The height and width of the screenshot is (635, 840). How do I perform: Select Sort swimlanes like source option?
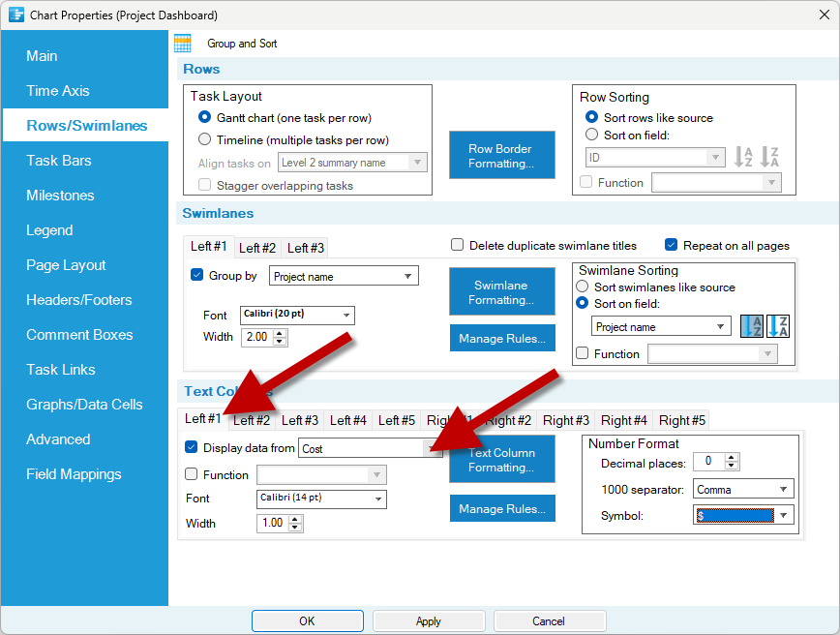[582, 287]
